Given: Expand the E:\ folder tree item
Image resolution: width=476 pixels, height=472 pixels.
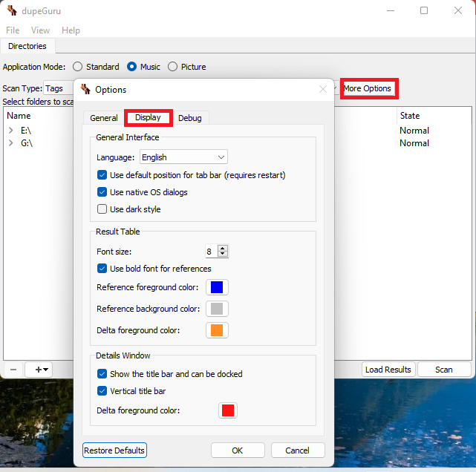Looking at the screenshot, I should coord(11,131).
